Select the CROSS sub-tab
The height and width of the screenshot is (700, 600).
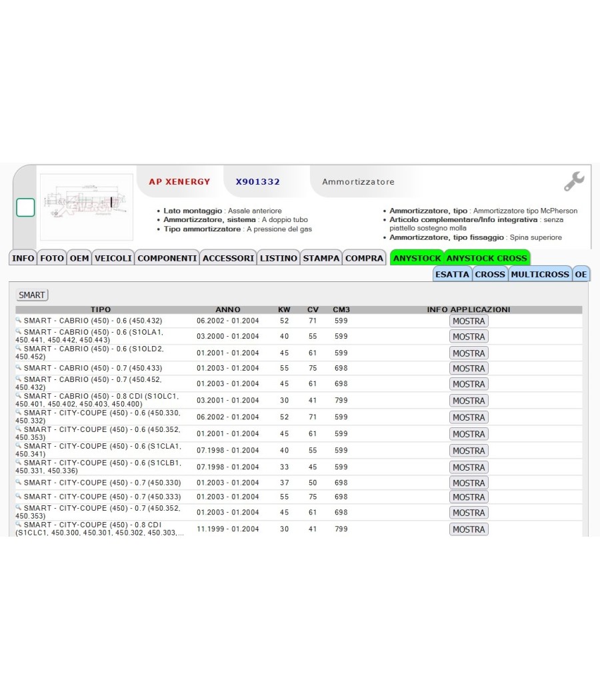[490, 274]
